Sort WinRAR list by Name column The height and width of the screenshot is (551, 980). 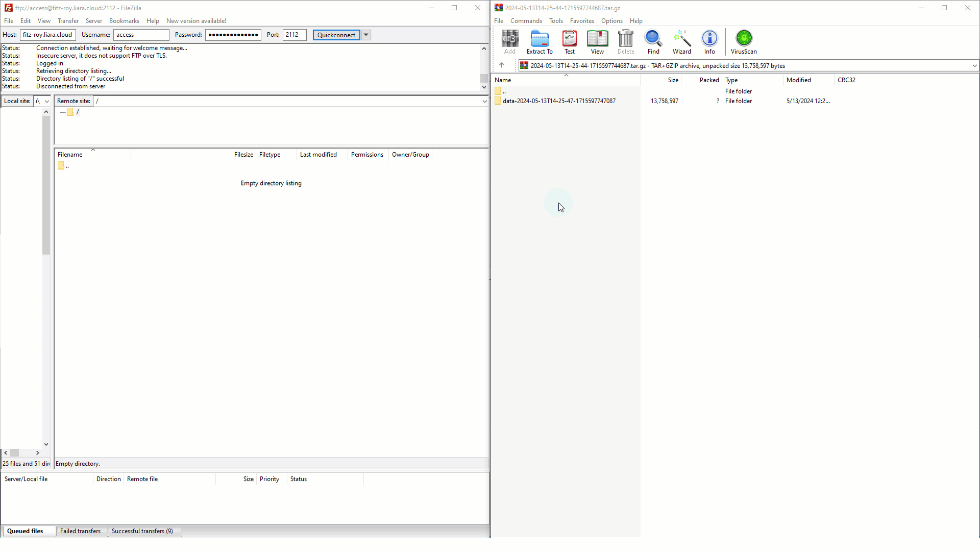click(567, 80)
